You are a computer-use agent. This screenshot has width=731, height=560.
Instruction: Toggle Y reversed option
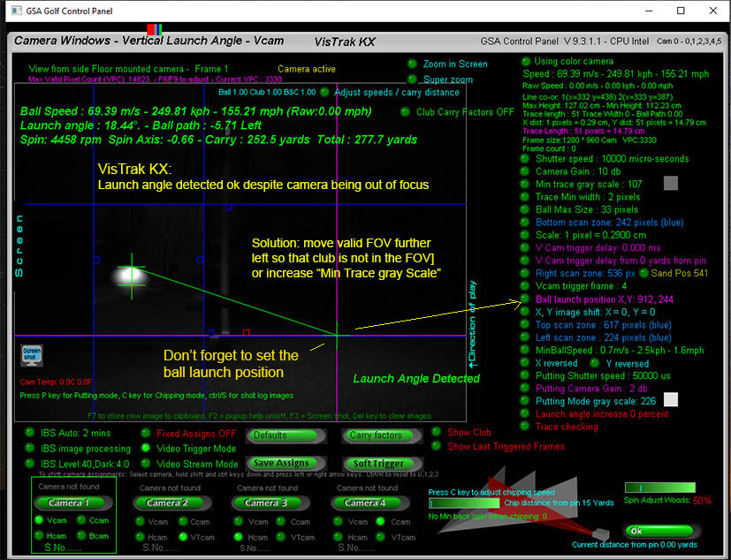pyautogui.click(x=594, y=362)
